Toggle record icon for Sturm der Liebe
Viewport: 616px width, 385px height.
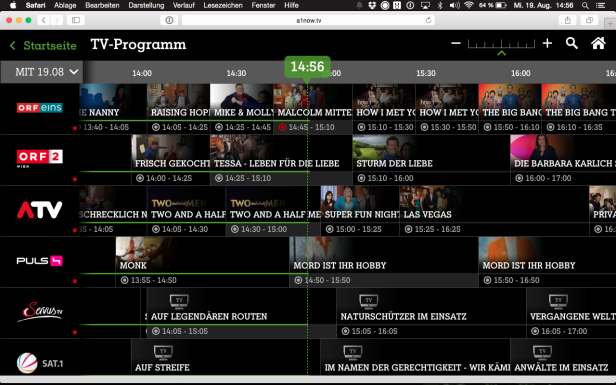pyautogui.click(x=361, y=178)
